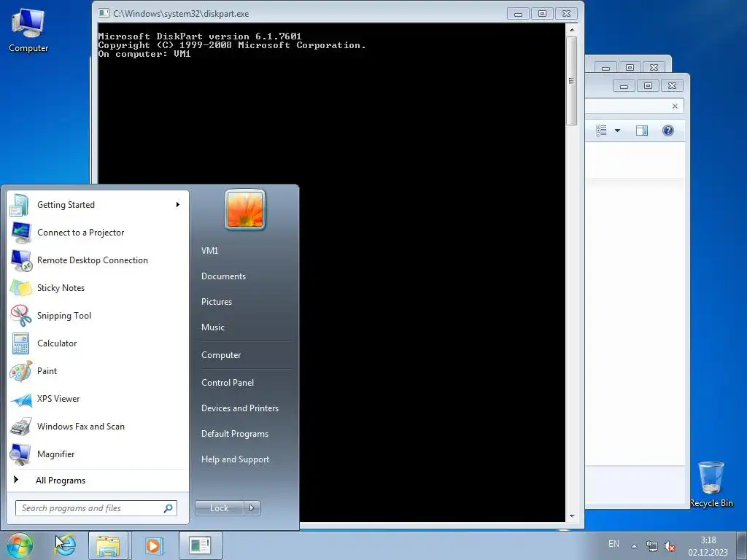The height and width of the screenshot is (560, 747).
Task: Clear the Explorer search box X
Action: 675,106
